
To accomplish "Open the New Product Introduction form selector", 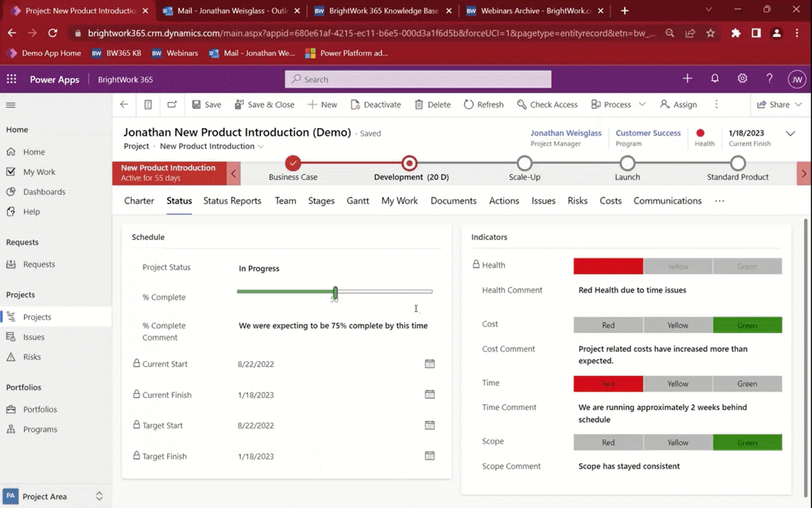I will coord(211,146).
